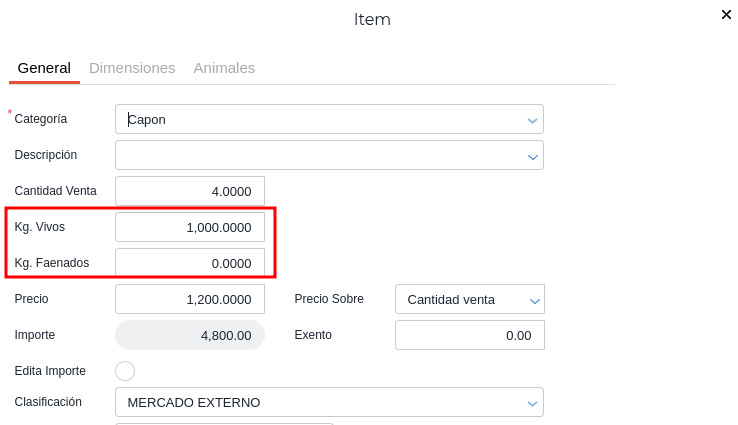Expand the Descripción dropdown chevron
The image size is (738, 425).
point(532,156)
